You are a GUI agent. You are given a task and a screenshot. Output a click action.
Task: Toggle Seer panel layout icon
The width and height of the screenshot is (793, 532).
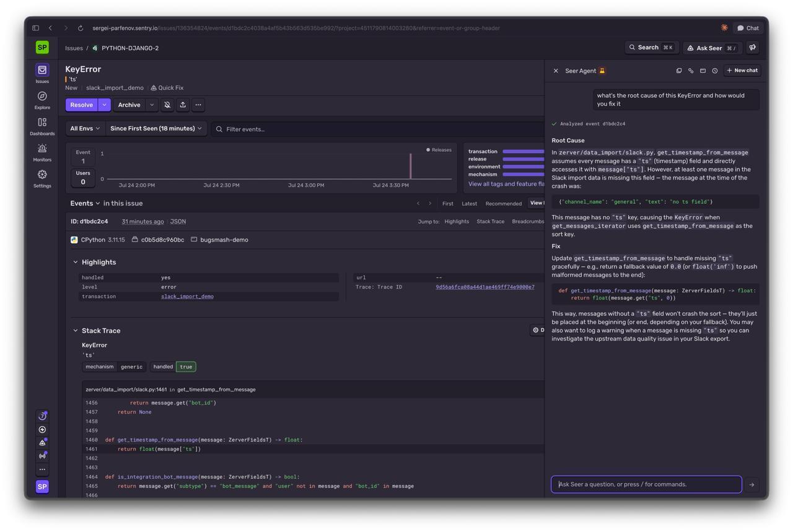click(x=703, y=71)
